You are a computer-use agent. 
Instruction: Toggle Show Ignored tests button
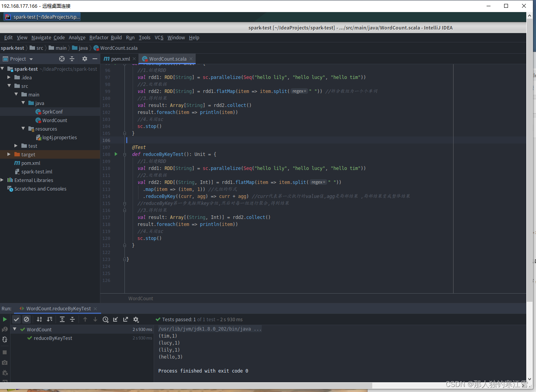pos(26,319)
